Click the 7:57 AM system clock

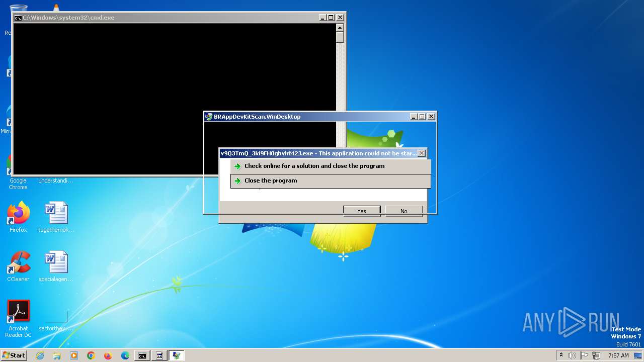(x=618, y=355)
